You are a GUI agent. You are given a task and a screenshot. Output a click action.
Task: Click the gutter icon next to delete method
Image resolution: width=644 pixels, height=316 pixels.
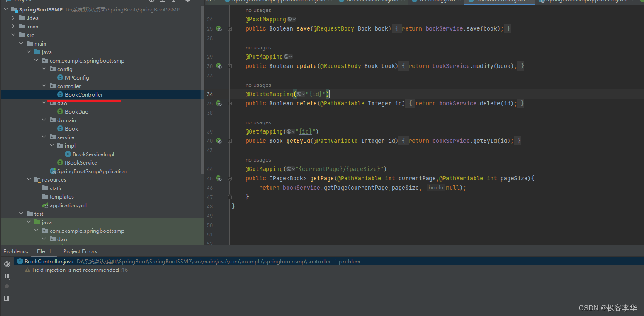click(218, 104)
